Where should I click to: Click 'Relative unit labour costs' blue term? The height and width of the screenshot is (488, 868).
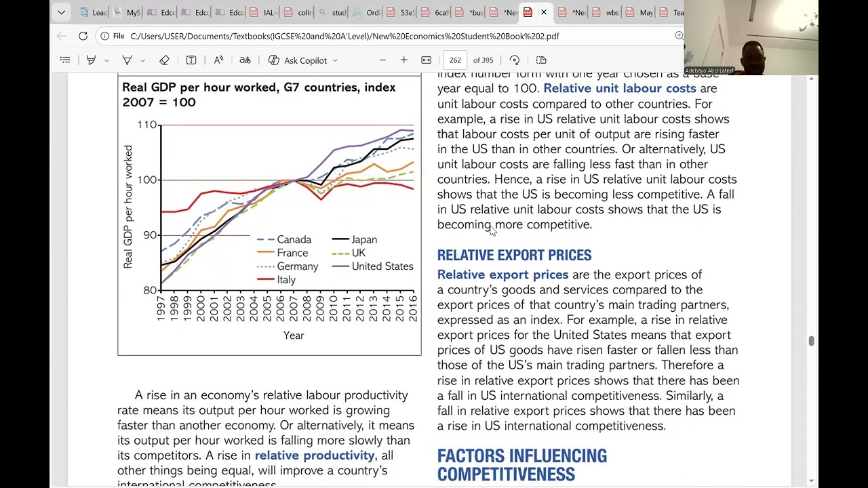pos(619,88)
